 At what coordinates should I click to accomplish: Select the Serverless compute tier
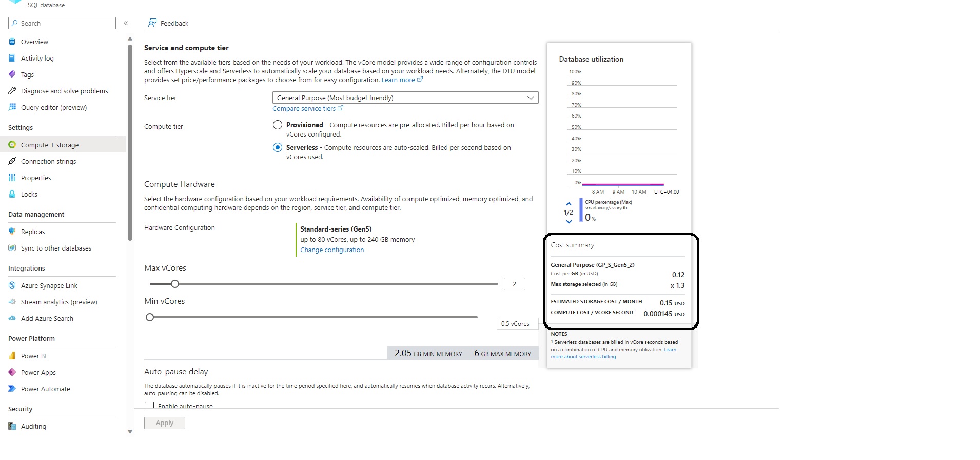(x=278, y=147)
